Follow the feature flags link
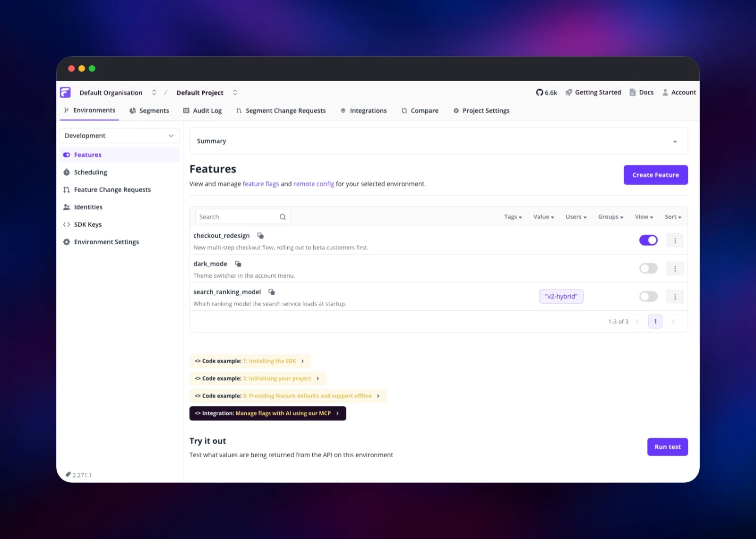The width and height of the screenshot is (756, 539). click(261, 184)
